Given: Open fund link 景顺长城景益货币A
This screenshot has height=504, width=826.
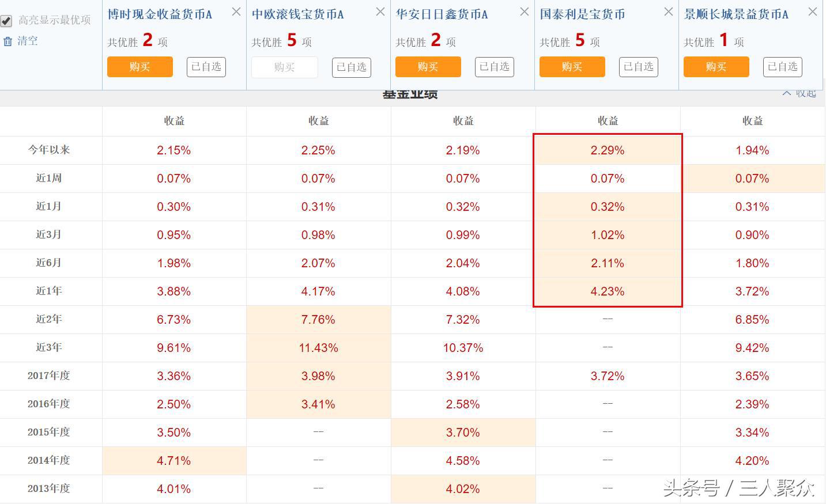Looking at the screenshot, I should point(736,14).
